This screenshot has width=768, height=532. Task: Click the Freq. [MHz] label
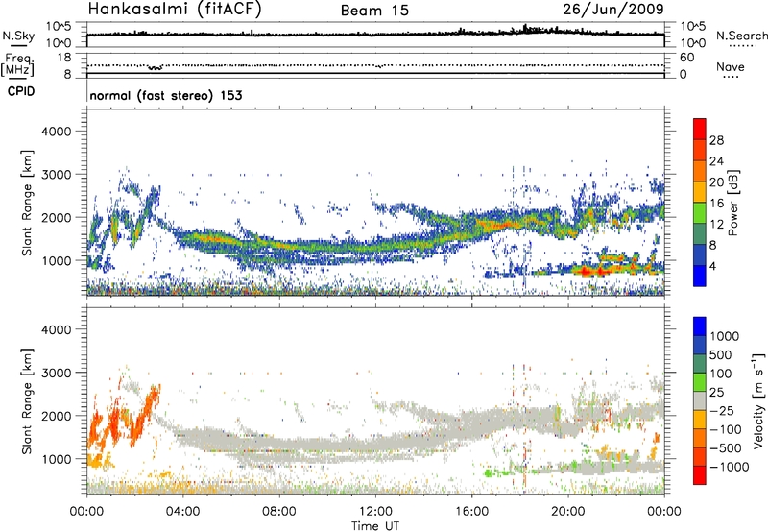pyautogui.click(x=17, y=64)
